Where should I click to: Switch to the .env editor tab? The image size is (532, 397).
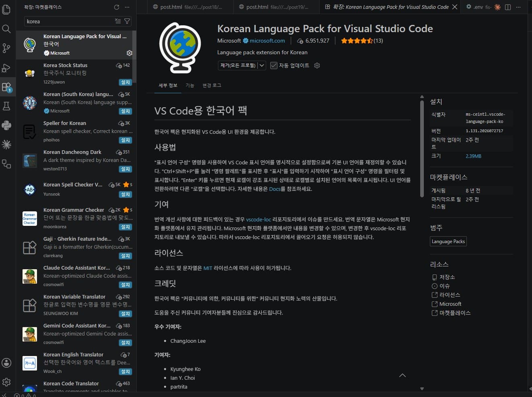478,7
